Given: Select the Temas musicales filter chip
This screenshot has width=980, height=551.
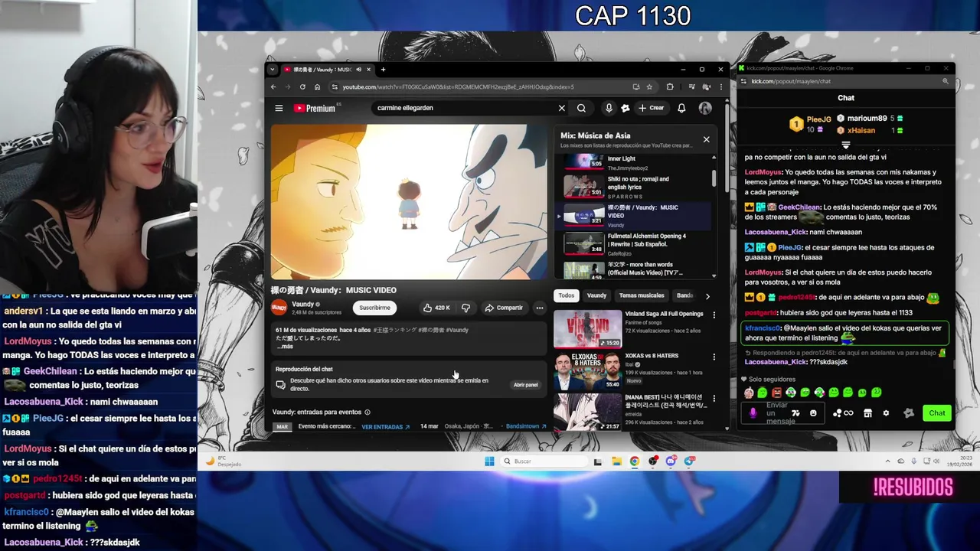Looking at the screenshot, I should click(642, 295).
